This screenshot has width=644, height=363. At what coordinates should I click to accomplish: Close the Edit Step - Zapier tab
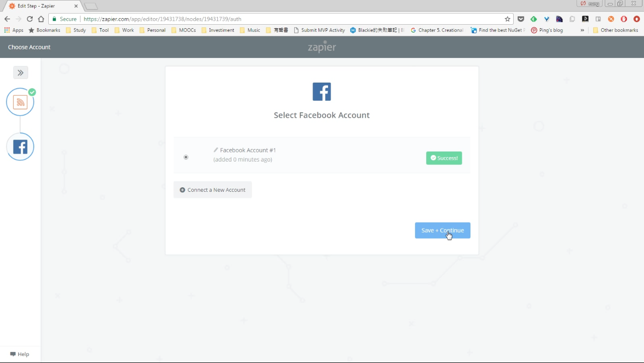[x=75, y=6]
